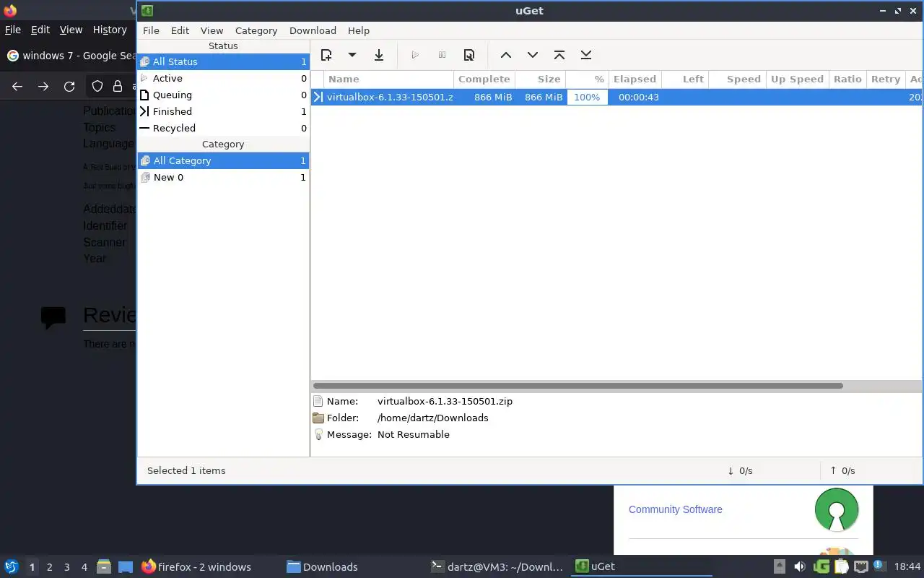Click folder path '/home/dartz/Downloads'
The height and width of the screenshot is (578, 924).
click(x=432, y=418)
